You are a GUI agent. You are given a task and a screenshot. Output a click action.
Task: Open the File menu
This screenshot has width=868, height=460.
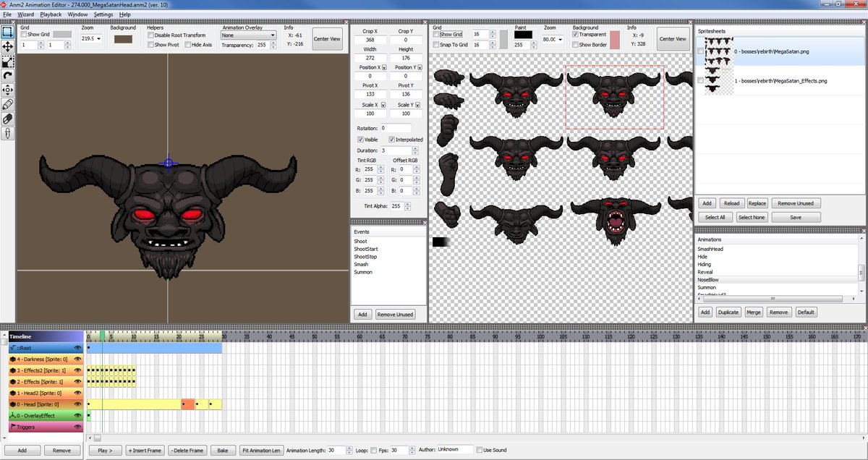[x=7, y=14]
